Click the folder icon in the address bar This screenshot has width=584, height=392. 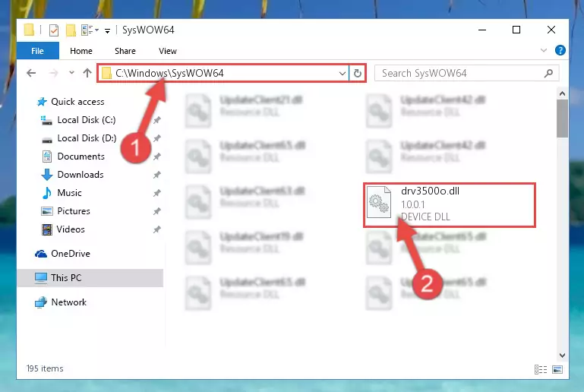[107, 73]
